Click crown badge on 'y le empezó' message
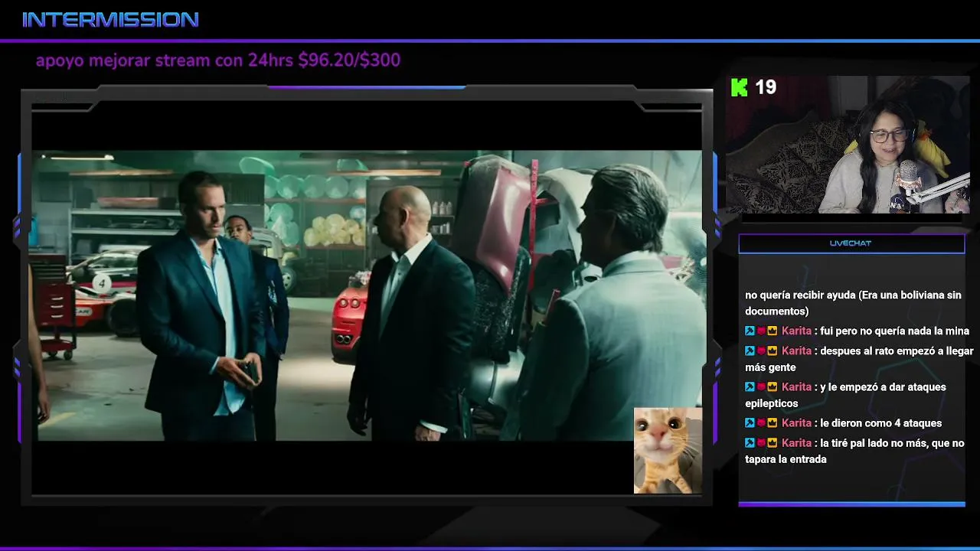Screen dimensions: 980x551 click(x=773, y=387)
